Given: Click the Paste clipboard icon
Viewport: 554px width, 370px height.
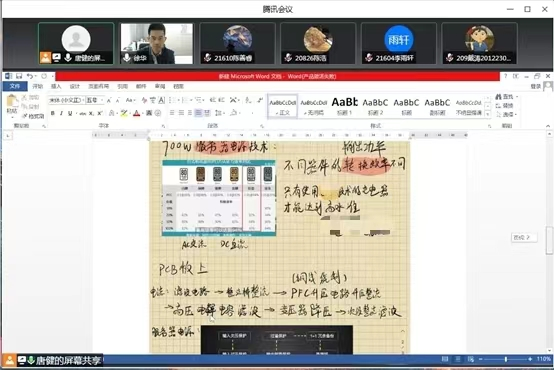Looking at the screenshot, I should (x=12, y=104).
